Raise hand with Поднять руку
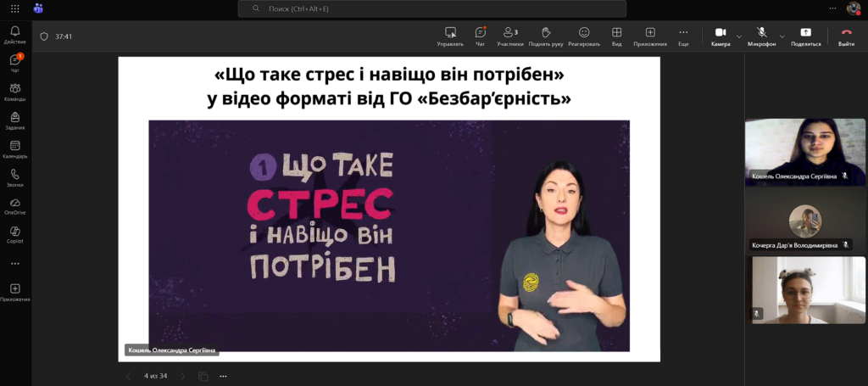868x386 pixels. coord(545,36)
